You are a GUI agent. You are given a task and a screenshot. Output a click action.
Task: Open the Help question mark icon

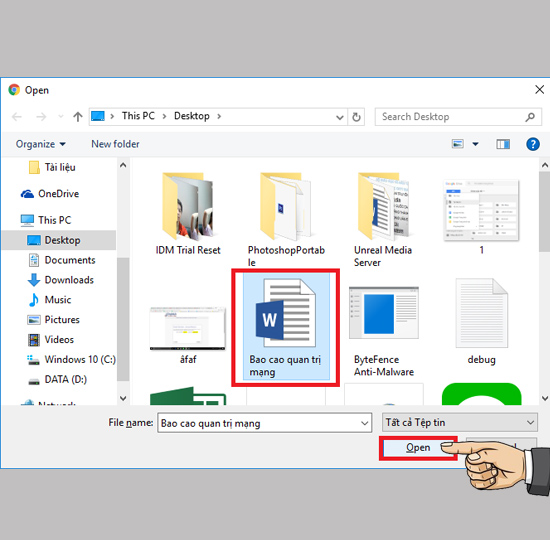click(532, 144)
